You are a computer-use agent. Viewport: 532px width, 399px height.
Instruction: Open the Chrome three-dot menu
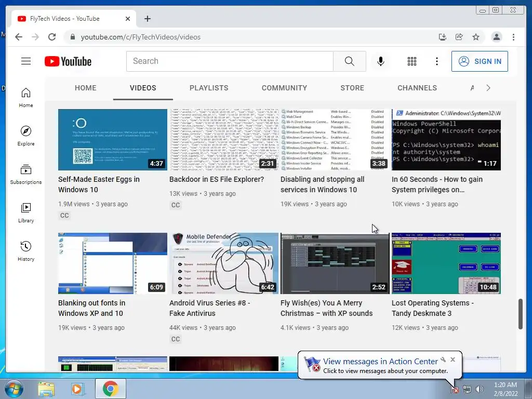click(x=513, y=37)
